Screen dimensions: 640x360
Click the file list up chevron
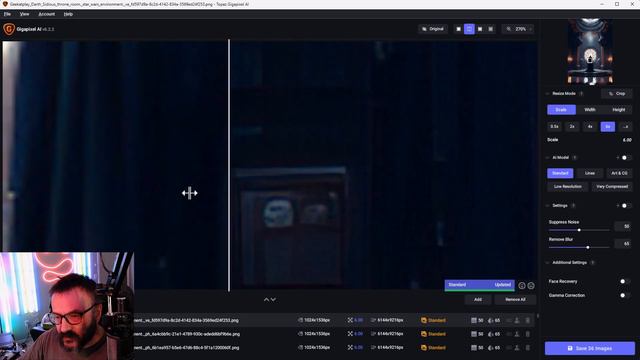266,300
